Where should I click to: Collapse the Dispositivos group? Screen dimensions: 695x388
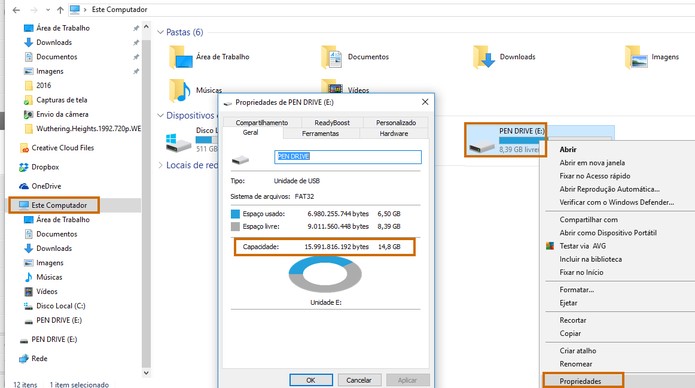160,116
